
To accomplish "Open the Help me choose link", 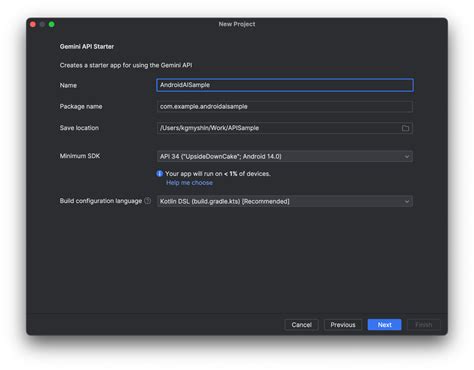I will pos(189,183).
